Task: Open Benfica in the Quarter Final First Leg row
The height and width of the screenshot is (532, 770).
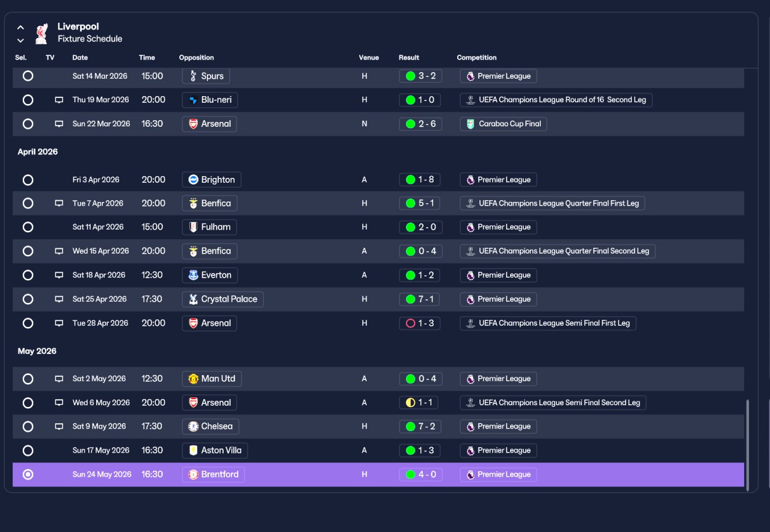Action: [209, 203]
